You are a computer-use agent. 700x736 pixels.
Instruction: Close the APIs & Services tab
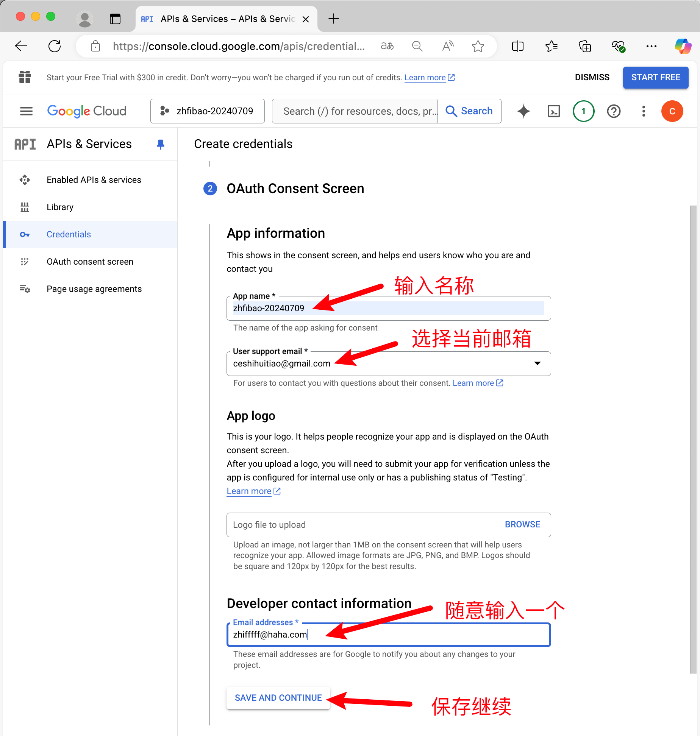coord(306,19)
